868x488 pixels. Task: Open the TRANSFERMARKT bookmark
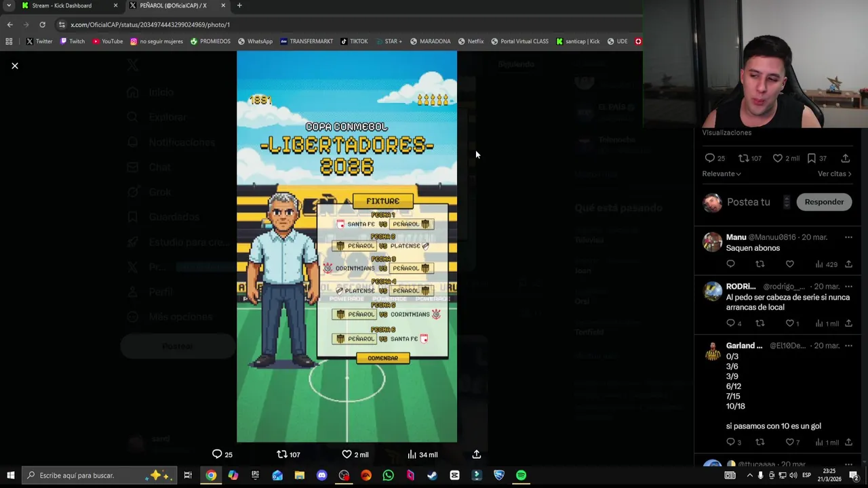307,41
